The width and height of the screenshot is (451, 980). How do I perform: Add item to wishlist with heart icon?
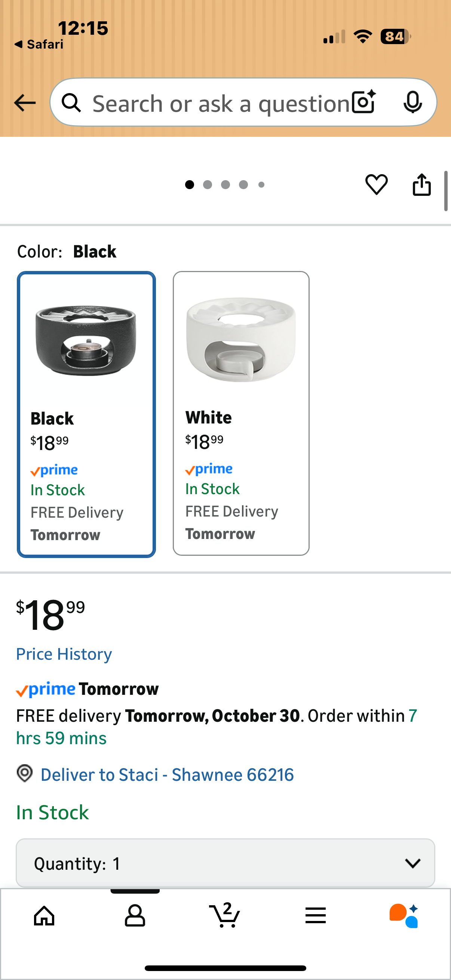[377, 185]
